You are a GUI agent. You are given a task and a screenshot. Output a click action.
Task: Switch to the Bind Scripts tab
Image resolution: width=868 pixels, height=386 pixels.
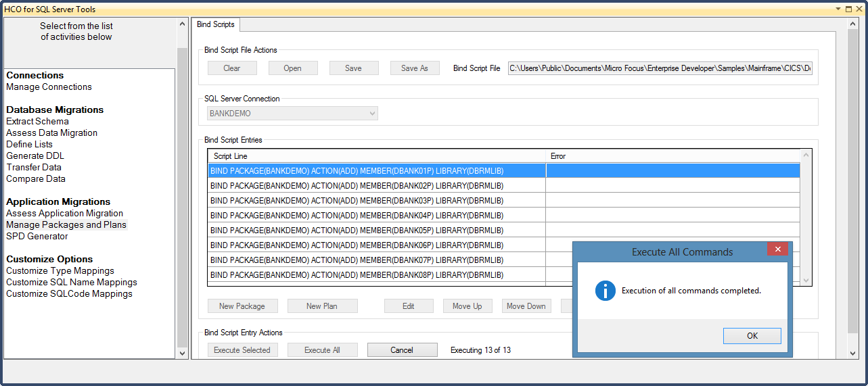click(215, 24)
